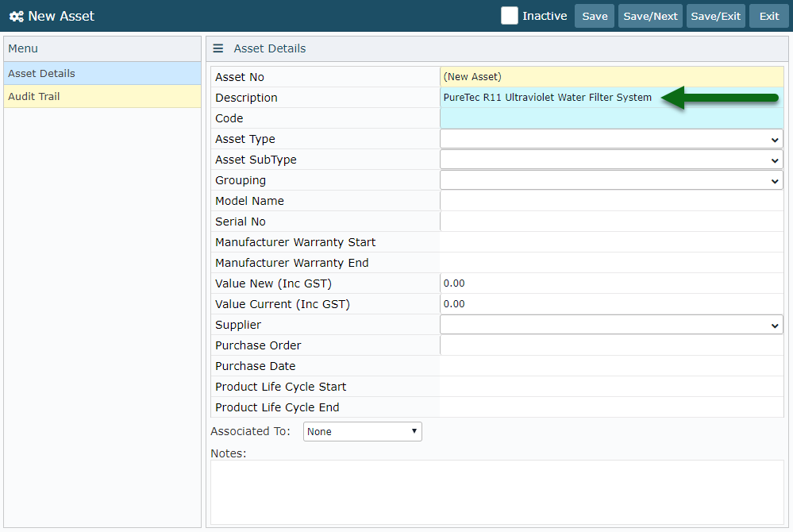Viewport: 793px width, 532px height.
Task: Click the Save/Next button
Action: tap(650, 16)
